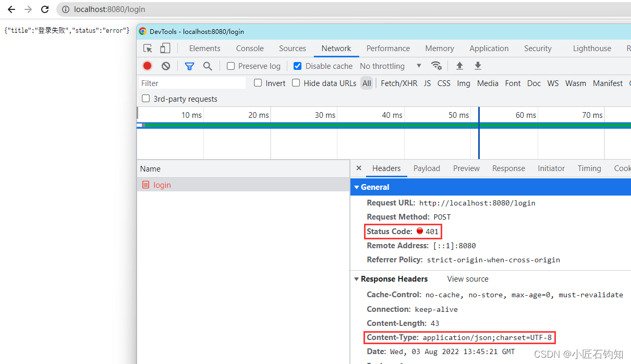The width and height of the screenshot is (631, 364).
Task: Import a HAR file
Action: point(459,66)
